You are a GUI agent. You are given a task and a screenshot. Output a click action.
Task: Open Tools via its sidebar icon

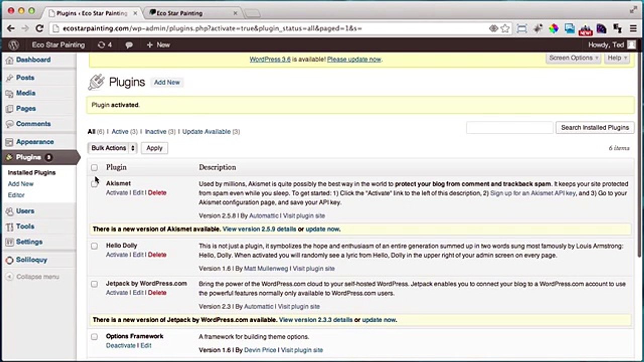click(9, 227)
